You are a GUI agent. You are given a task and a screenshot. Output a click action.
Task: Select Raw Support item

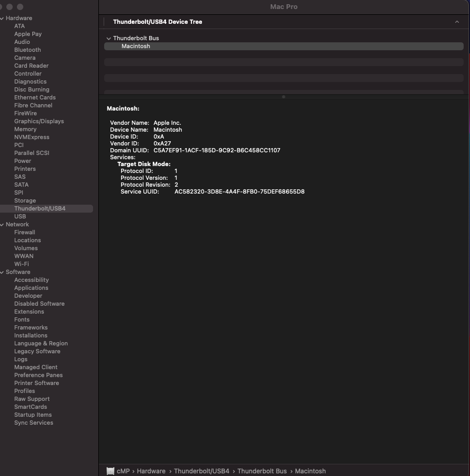pos(32,399)
